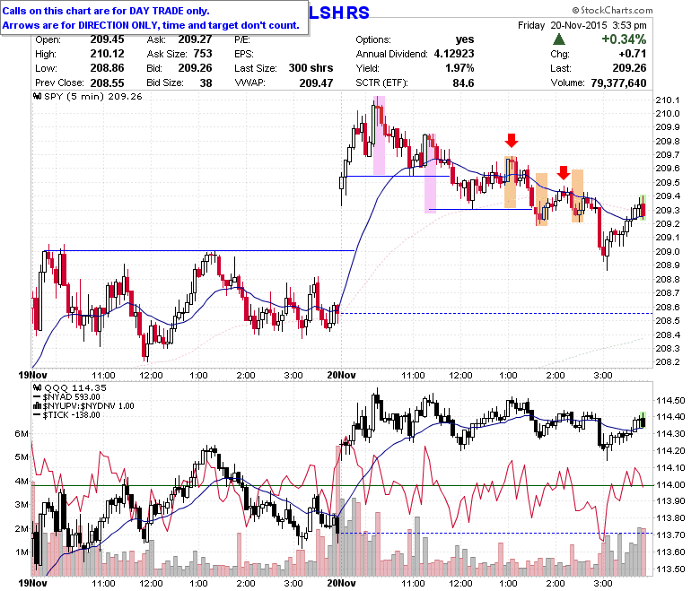This screenshot has height=591, width=700.
Task: Click the Bid Size value 38
Action: 206,83
